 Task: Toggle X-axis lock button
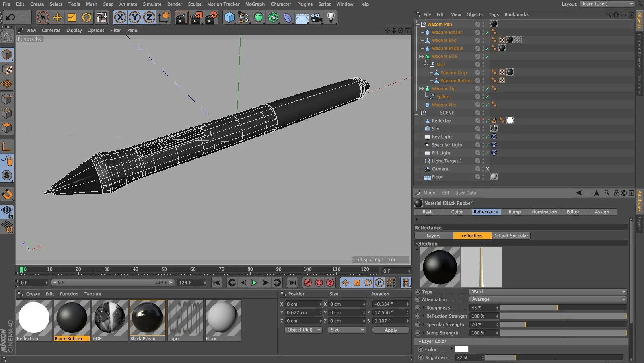tap(120, 17)
